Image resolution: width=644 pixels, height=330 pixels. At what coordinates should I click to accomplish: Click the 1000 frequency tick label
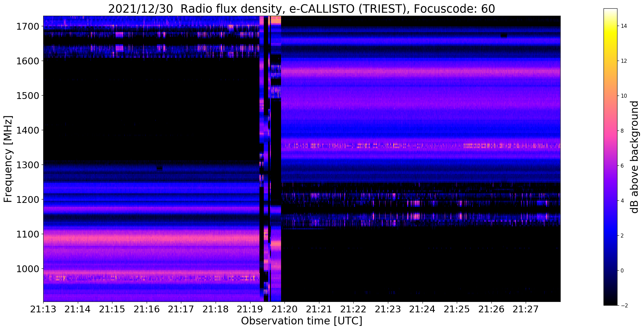tap(27, 269)
